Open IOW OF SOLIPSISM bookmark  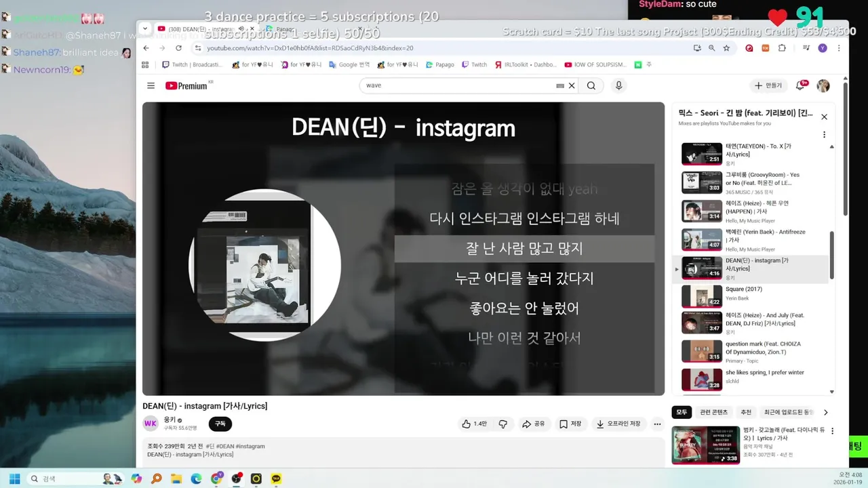coord(595,65)
